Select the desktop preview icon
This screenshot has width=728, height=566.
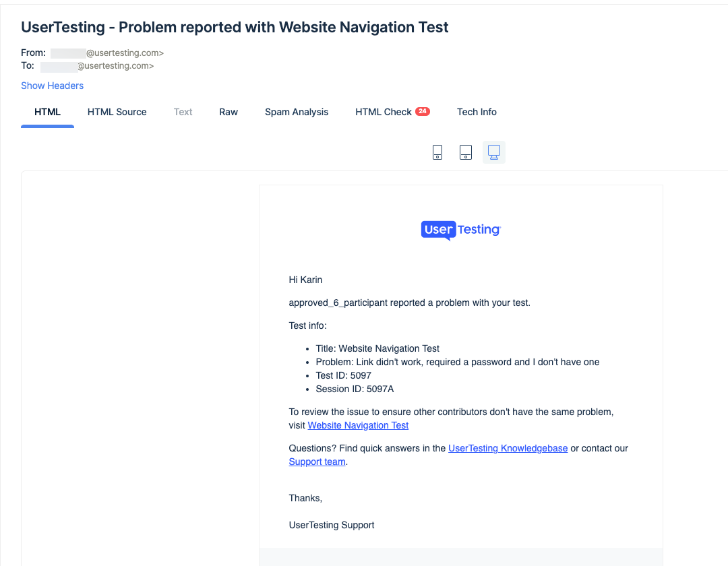coord(494,152)
